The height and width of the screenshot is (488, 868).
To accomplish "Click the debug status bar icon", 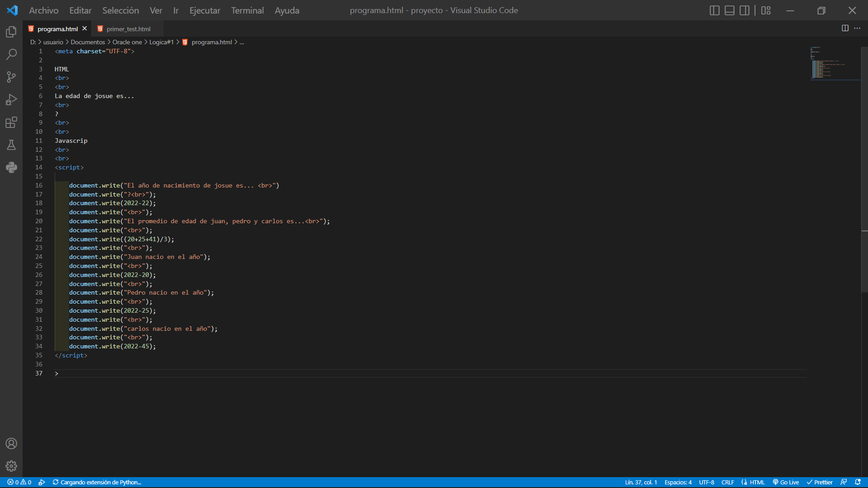I will [x=42, y=482].
